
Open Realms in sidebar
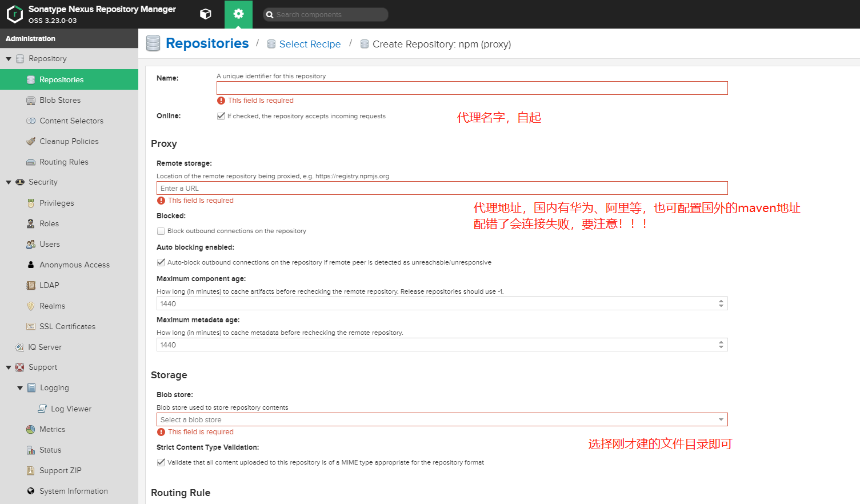click(x=53, y=306)
